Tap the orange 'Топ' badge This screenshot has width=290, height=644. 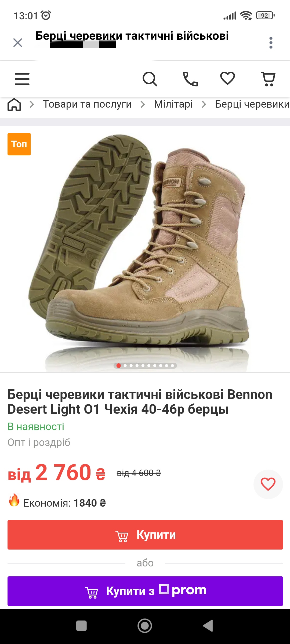point(19,144)
